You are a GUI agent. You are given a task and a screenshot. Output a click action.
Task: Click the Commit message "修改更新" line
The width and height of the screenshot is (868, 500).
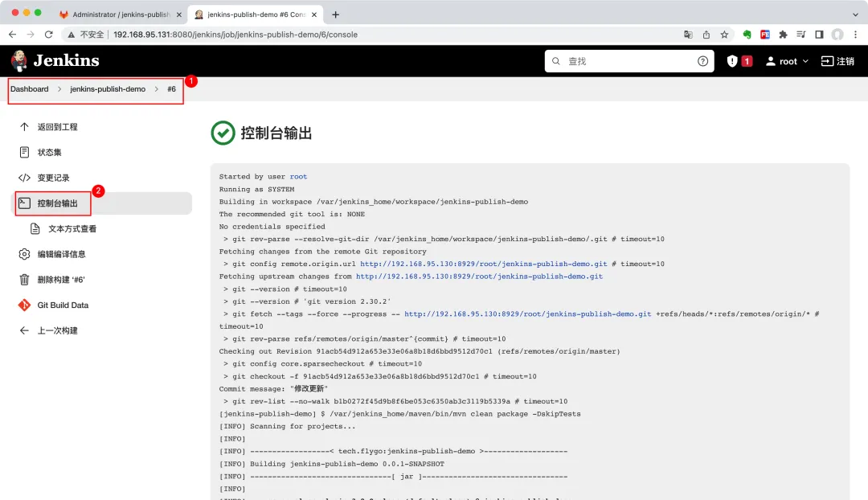click(273, 389)
